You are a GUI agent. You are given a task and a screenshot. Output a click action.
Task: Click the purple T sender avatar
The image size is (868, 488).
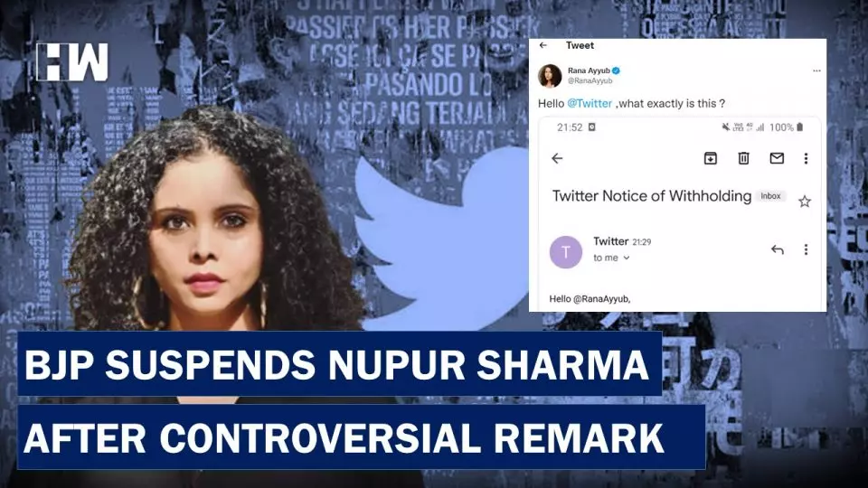(566, 252)
